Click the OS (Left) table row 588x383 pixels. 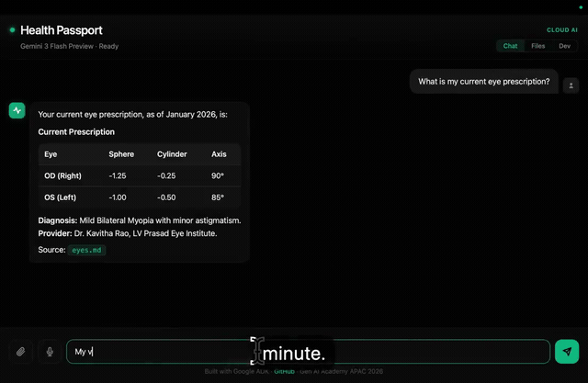point(140,197)
